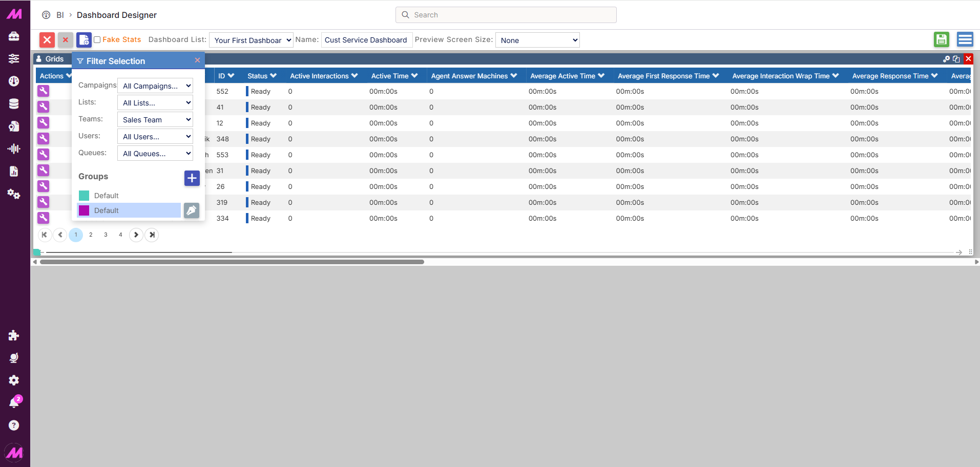Image resolution: width=980 pixels, height=467 pixels.
Task: Open the single gear settings icon in the sidebar
Action: click(x=14, y=380)
